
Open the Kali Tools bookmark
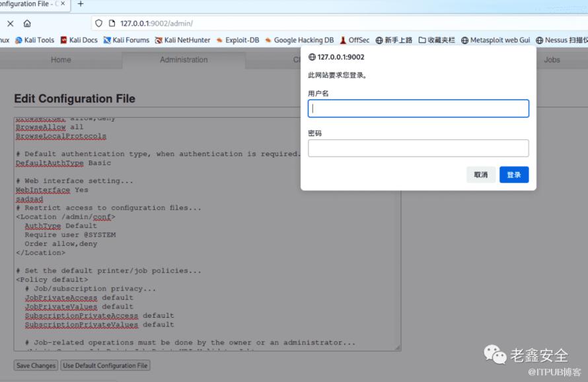[x=34, y=40]
